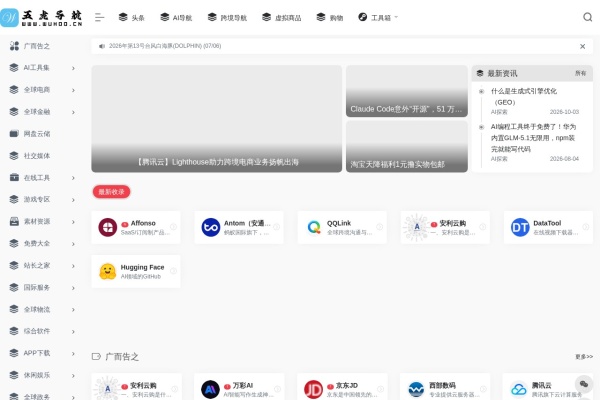Open the AI编程工具 华为 news article
Screen dimensions: 600x400
click(533, 138)
